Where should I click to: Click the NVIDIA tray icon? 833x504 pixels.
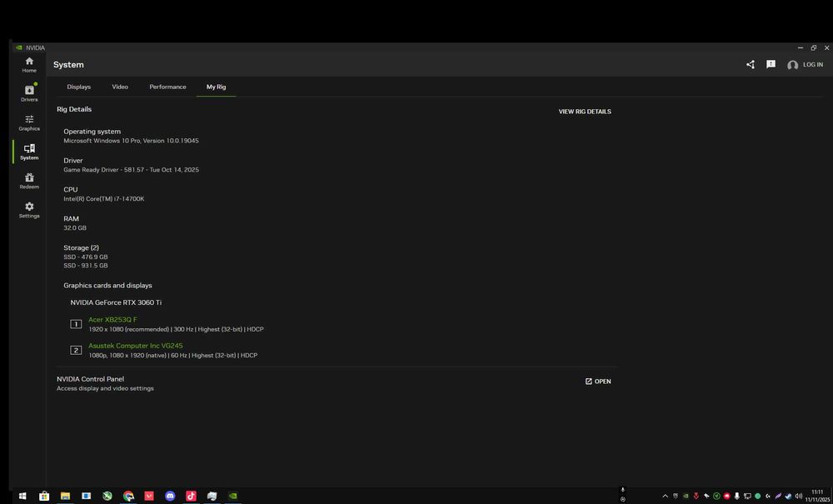pyautogui.click(x=686, y=496)
